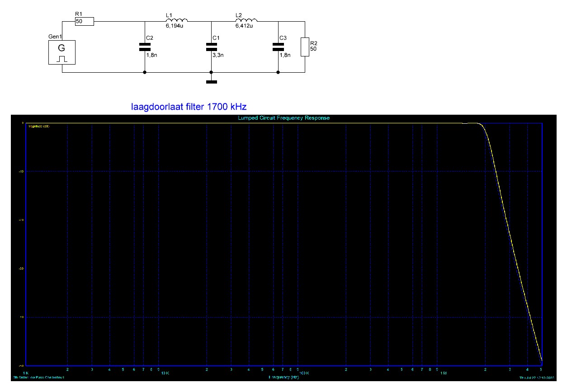Click the 'Magnitude (dB)' axis label
567x392 pixels.
click(39, 126)
